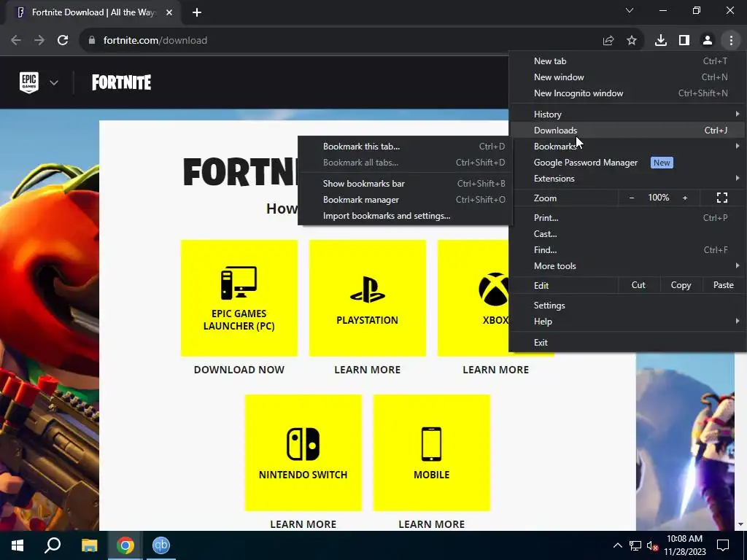Enter fullscreen with the zoom row icon
Screen dimensions: 747x560
722,198
